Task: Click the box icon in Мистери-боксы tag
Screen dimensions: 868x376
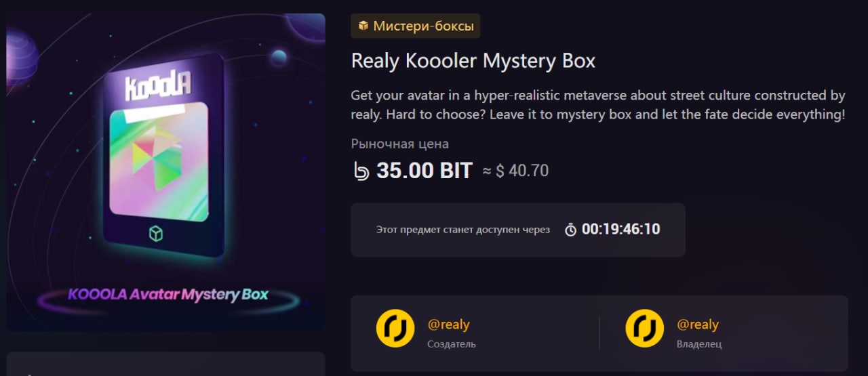Action: click(363, 26)
